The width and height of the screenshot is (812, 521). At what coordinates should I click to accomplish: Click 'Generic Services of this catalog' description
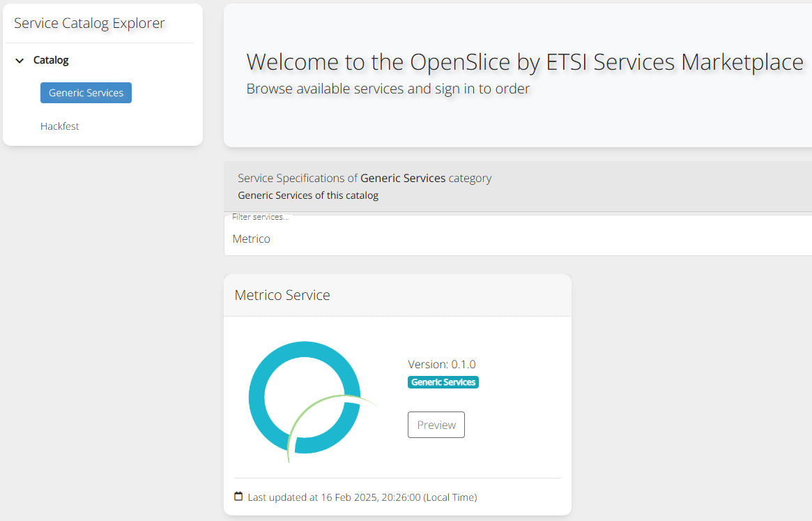[308, 195]
